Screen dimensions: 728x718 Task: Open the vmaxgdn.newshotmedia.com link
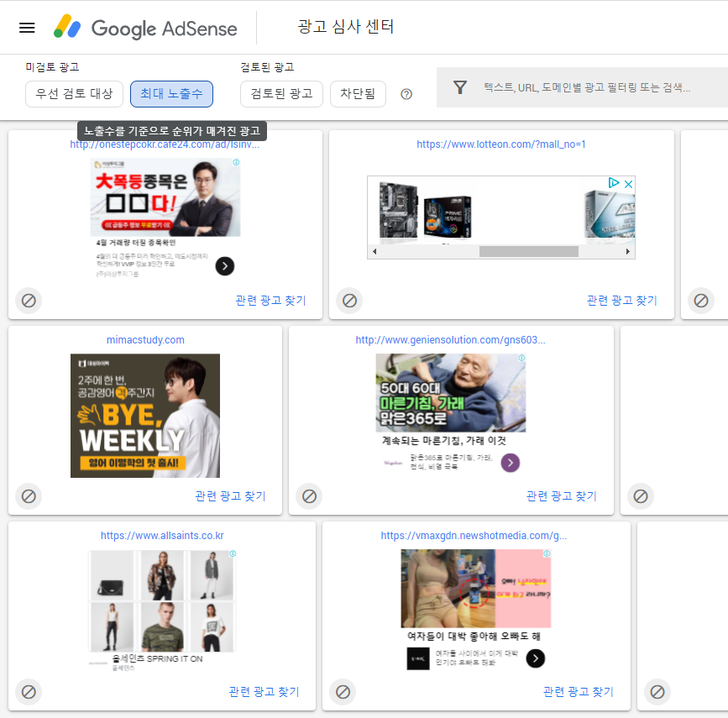click(474, 536)
